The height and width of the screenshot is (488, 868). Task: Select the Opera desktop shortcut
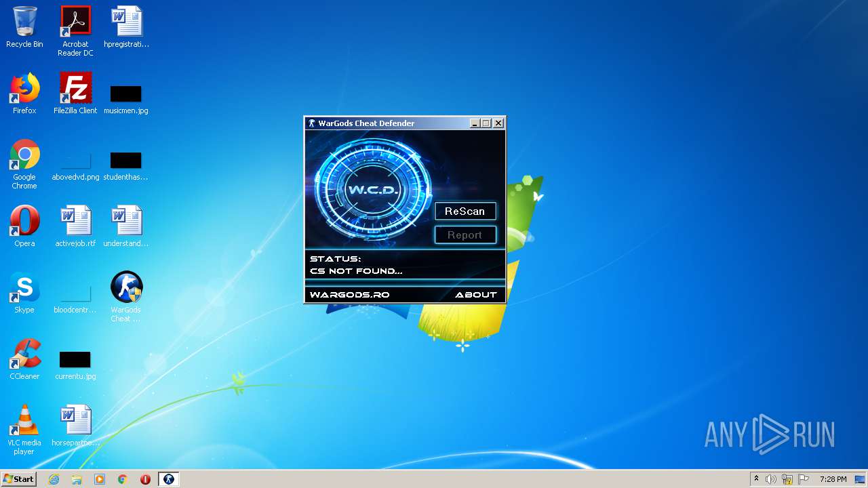24,226
